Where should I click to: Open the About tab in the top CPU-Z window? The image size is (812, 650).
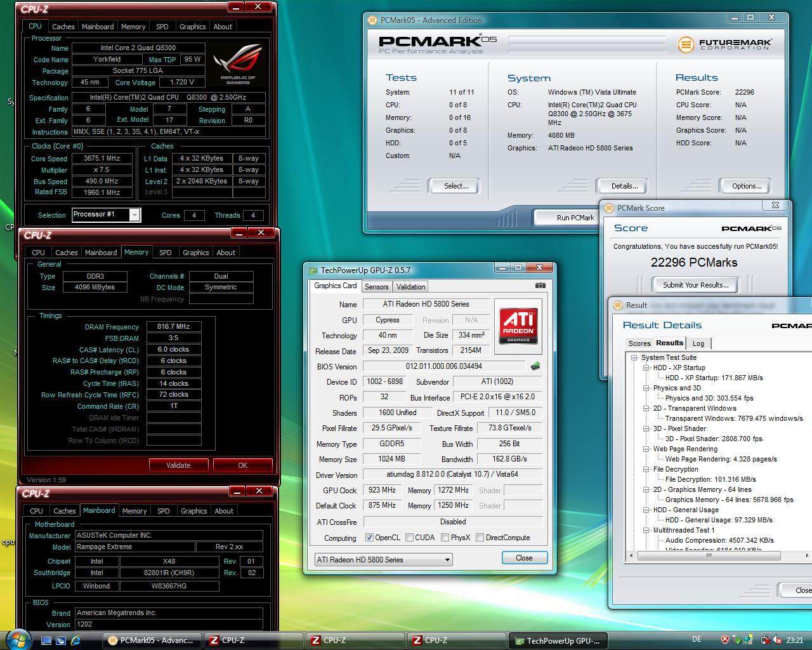pos(222,27)
